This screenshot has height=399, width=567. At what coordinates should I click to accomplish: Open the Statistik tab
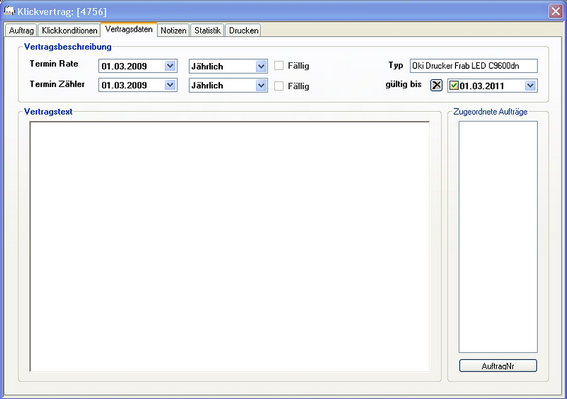[207, 30]
